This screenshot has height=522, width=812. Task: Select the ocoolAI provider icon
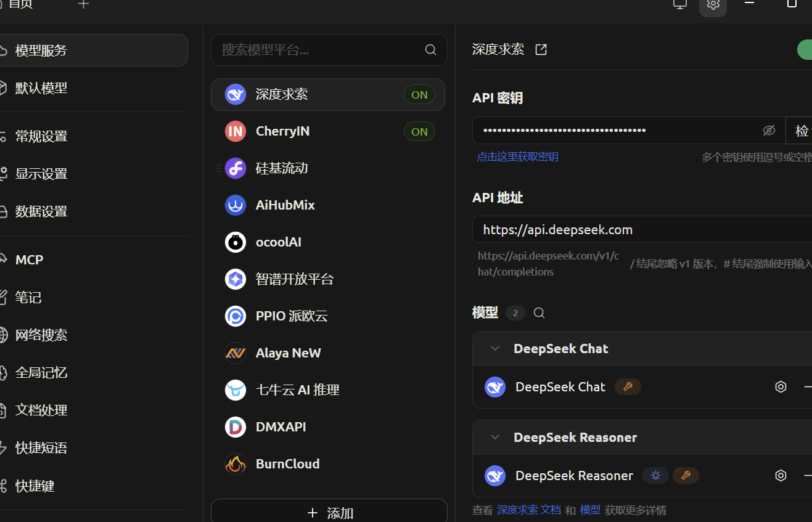(236, 242)
